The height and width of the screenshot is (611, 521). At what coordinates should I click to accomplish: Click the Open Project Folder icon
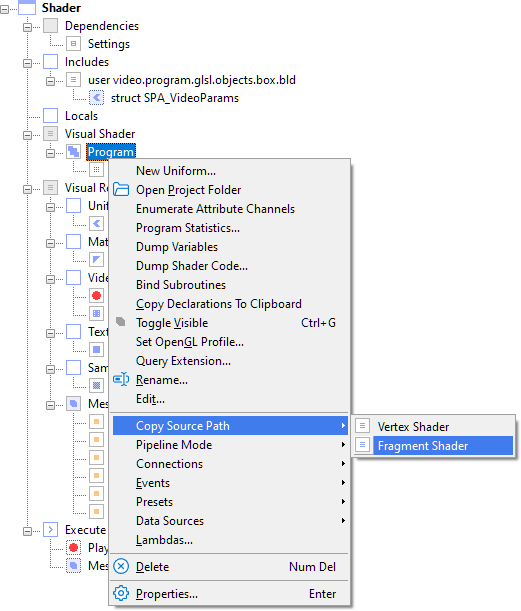tap(121, 190)
